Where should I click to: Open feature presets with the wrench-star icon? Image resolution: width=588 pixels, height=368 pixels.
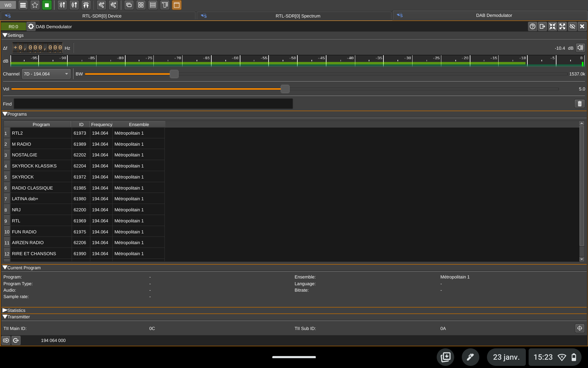[x=113, y=5]
